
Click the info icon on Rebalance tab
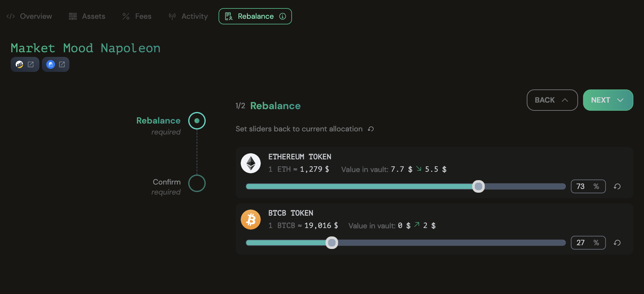(283, 16)
